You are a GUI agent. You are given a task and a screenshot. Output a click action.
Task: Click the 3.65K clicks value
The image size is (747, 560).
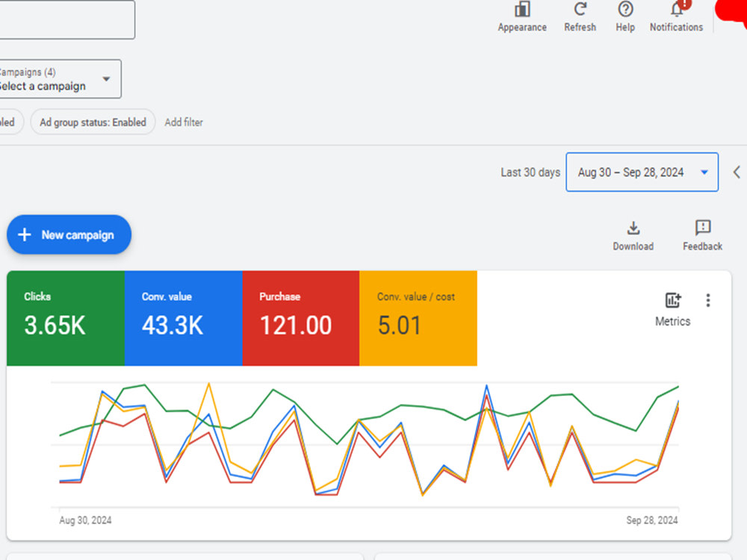(55, 326)
